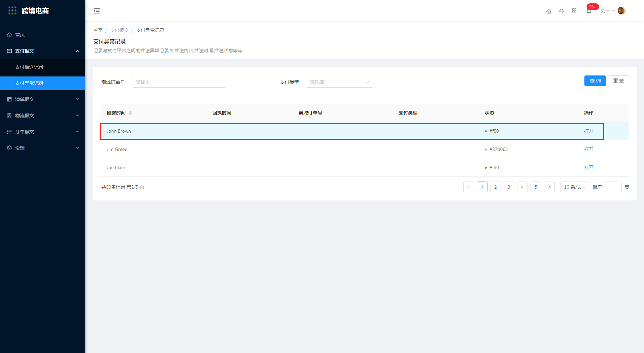Expand the 设置 sidebar menu
The height and width of the screenshot is (353, 644).
coord(42,148)
